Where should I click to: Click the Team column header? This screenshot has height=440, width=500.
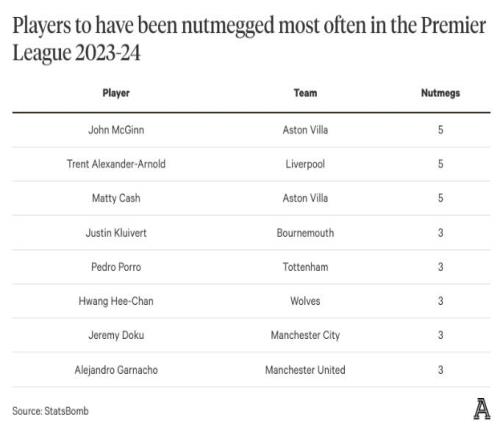click(305, 93)
